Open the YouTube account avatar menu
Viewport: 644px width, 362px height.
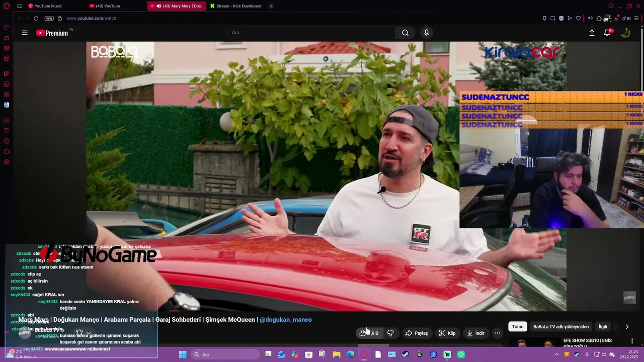pos(625,33)
